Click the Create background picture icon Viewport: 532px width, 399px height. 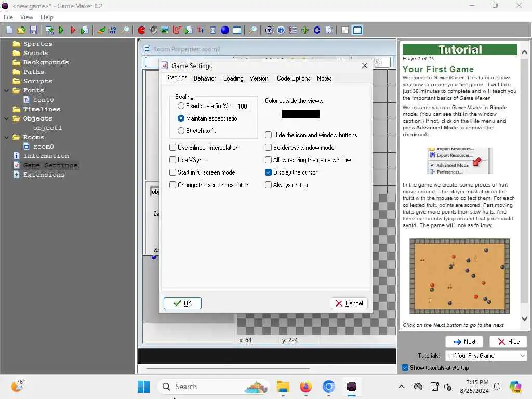click(x=165, y=30)
